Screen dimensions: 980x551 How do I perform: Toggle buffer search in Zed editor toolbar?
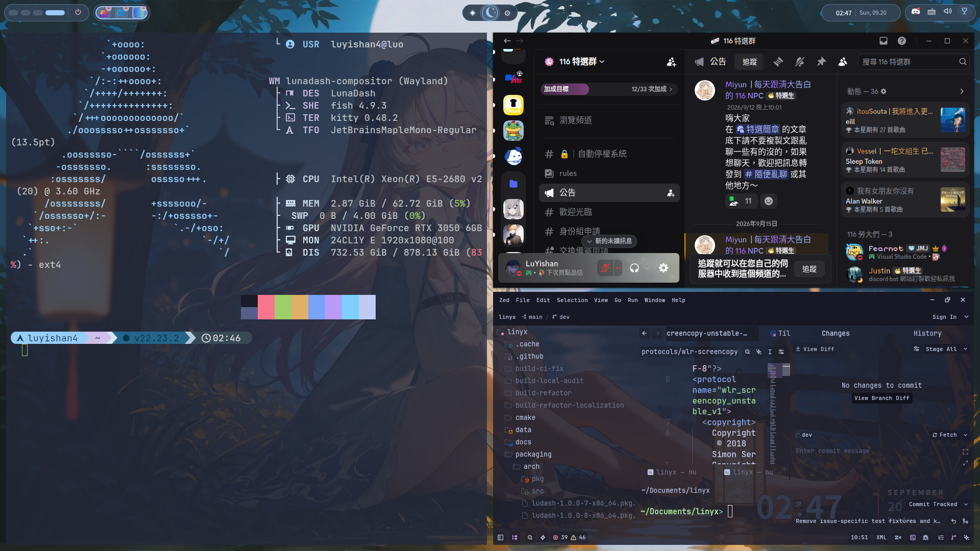747,352
